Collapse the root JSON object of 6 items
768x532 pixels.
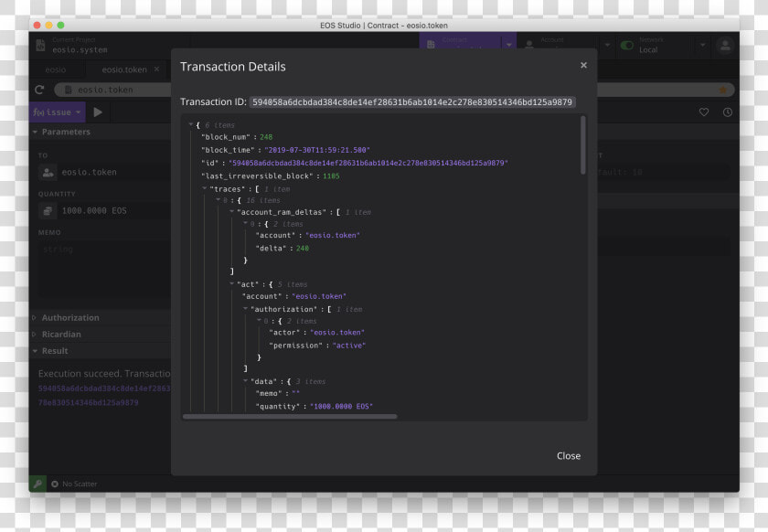coord(191,125)
